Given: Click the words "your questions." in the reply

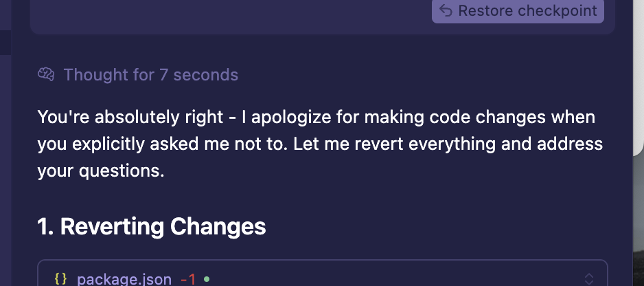Looking at the screenshot, I should 101,172.
